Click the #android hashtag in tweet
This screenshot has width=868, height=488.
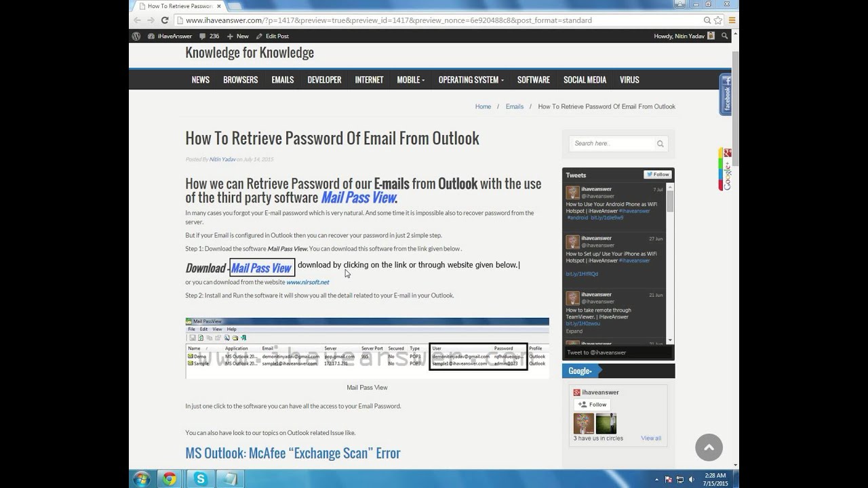pos(578,218)
